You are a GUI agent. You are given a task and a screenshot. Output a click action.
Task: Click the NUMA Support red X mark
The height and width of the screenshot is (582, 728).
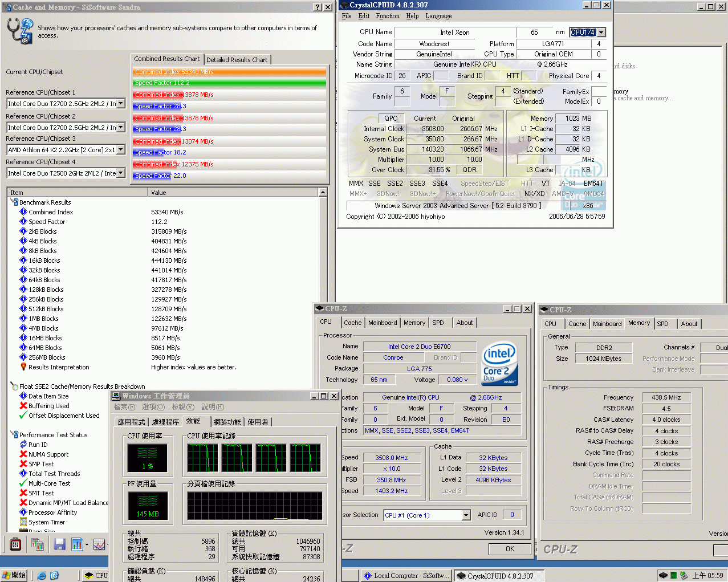coord(23,454)
